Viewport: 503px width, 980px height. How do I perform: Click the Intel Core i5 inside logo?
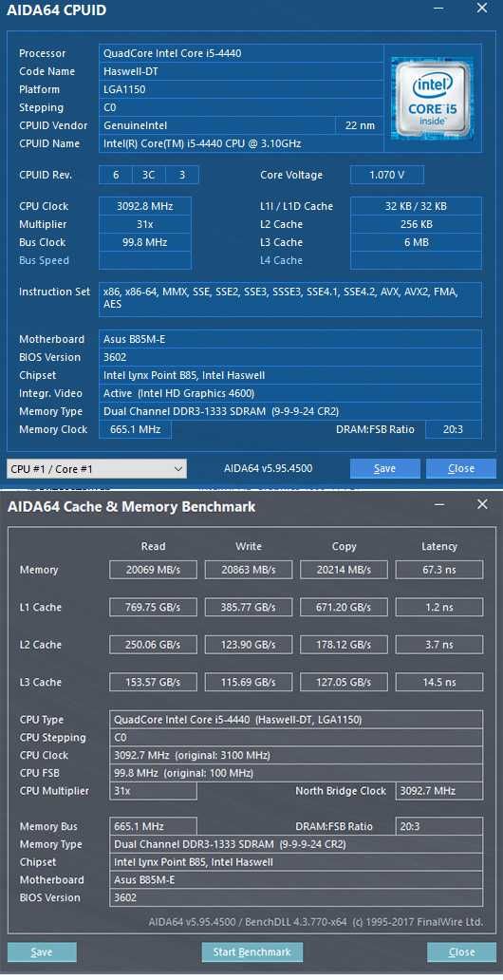point(433,99)
